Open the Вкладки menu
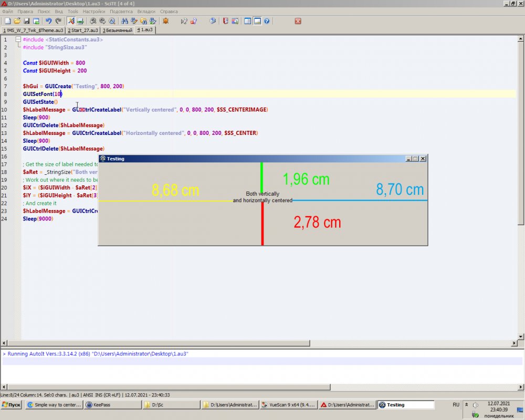Image resolution: width=525 pixels, height=420 pixels. click(x=146, y=12)
